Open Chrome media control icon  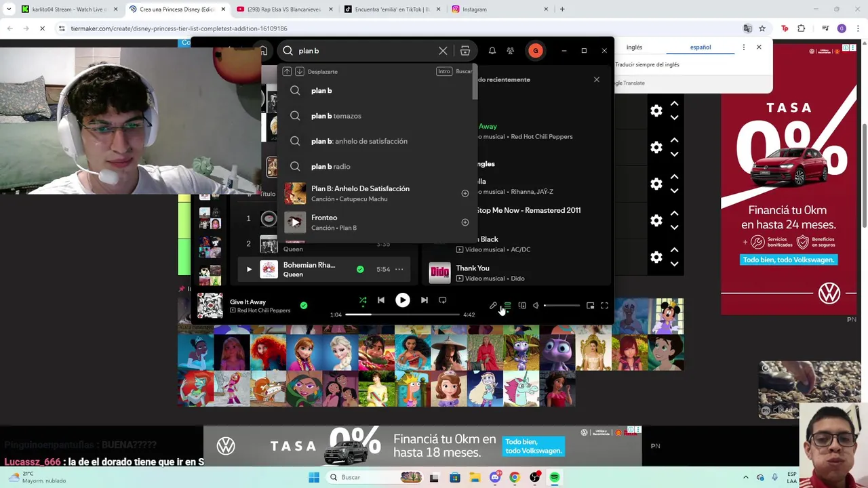tap(825, 28)
